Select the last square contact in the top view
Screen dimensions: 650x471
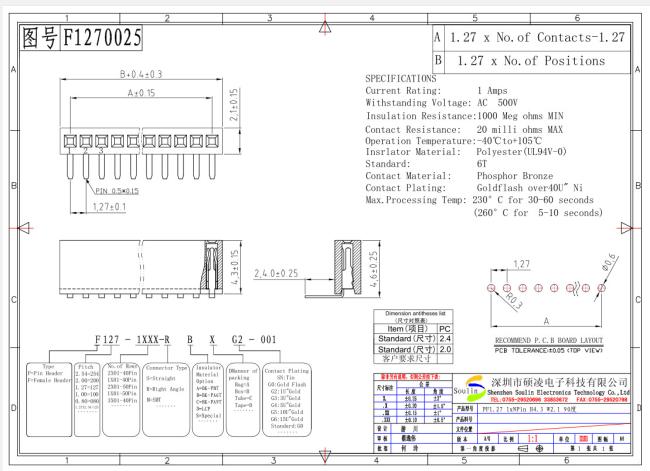[x=212, y=141]
